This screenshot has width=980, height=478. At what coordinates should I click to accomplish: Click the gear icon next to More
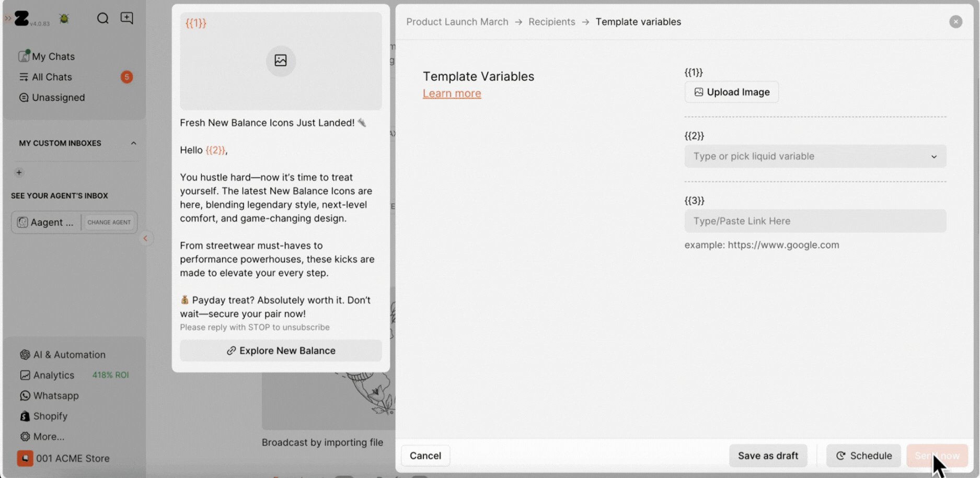tap(25, 436)
